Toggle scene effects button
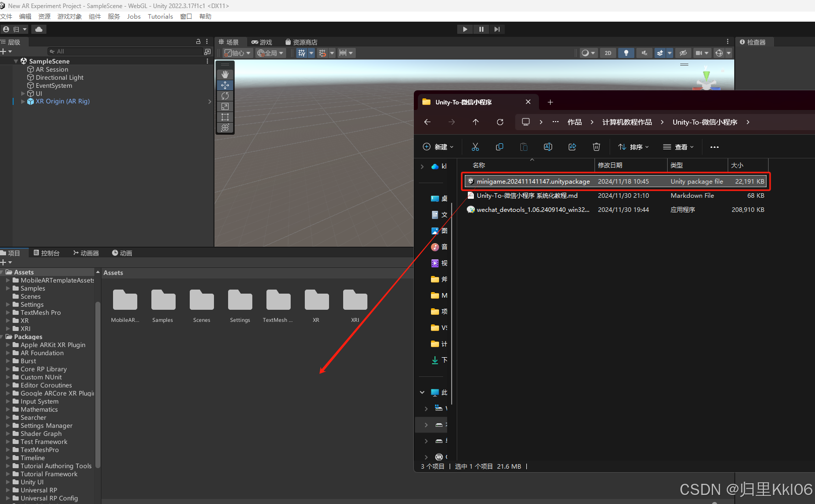Image resolution: width=815 pixels, height=504 pixels. [x=660, y=53]
